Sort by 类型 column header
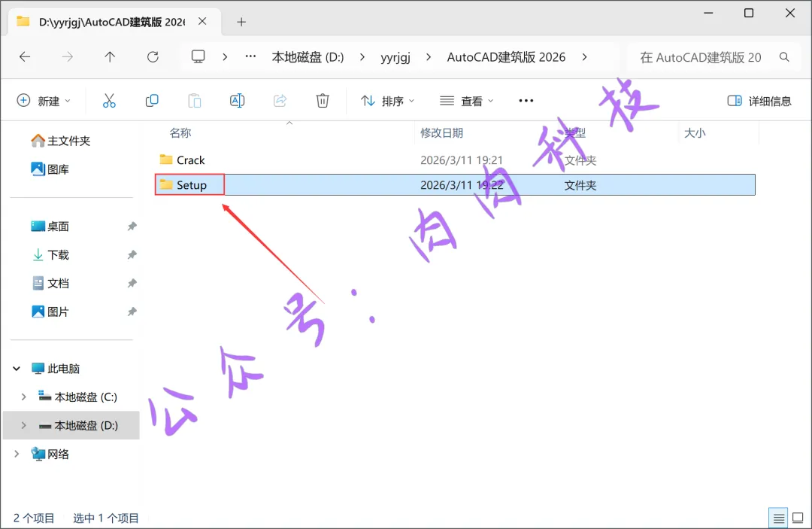The image size is (812, 529). click(575, 133)
